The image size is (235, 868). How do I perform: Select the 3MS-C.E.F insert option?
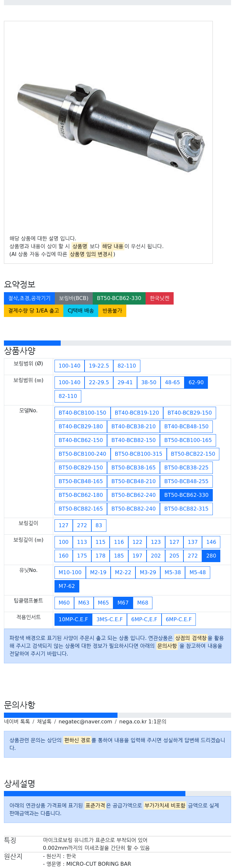click(109, 619)
